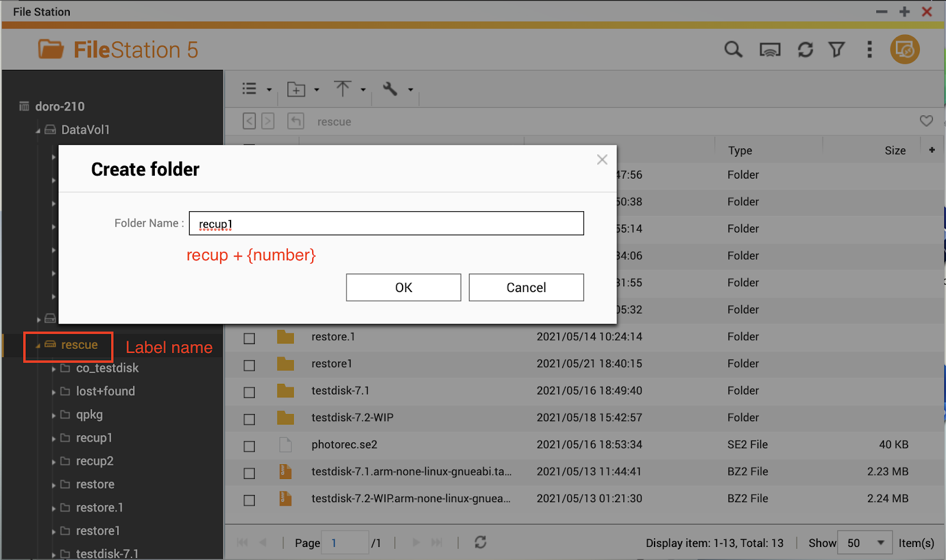946x560 pixels.
Task: Click the upload arrow toolbar icon
Action: (342, 89)
